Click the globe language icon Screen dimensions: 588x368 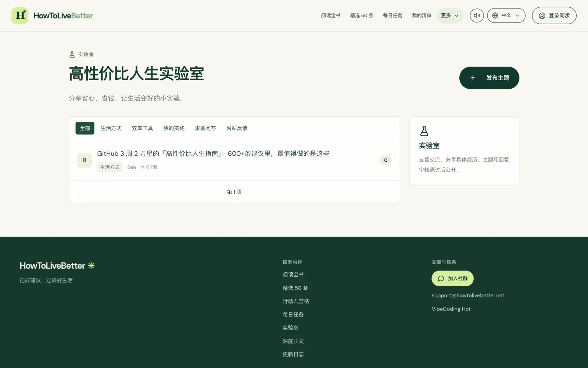[x=495, y=15]
